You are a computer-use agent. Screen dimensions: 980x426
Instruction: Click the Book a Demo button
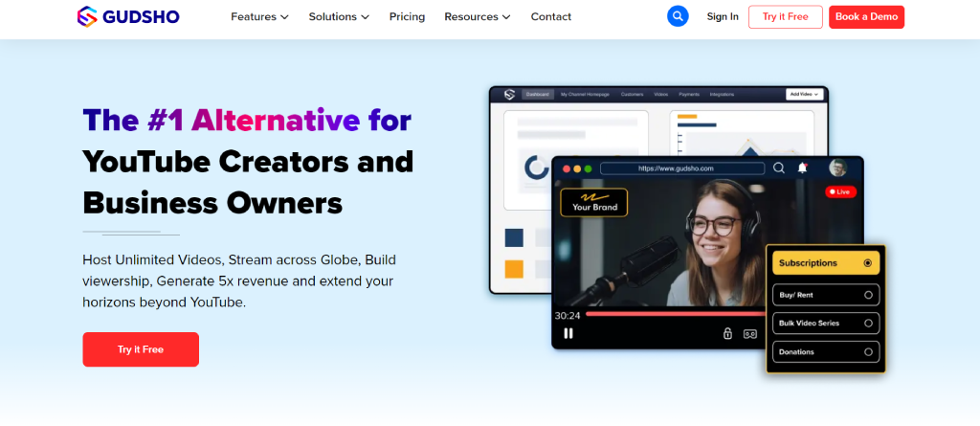tap(866, 17)
